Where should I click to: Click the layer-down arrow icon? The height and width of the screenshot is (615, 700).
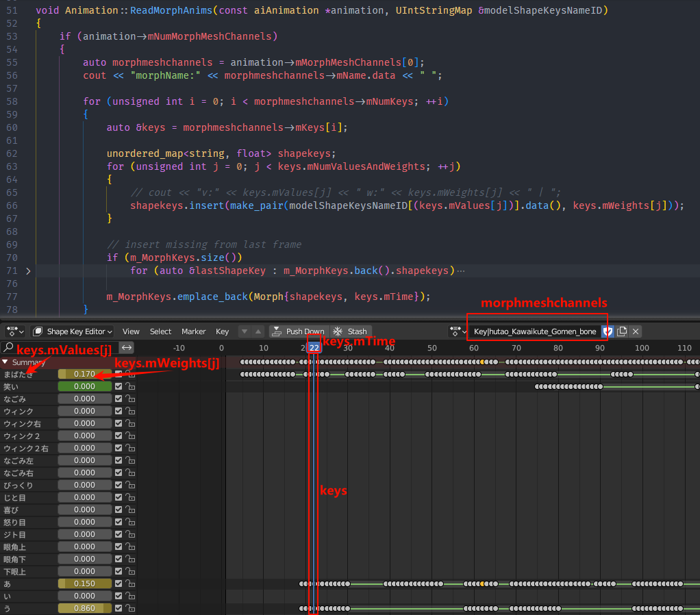(245, 331)
